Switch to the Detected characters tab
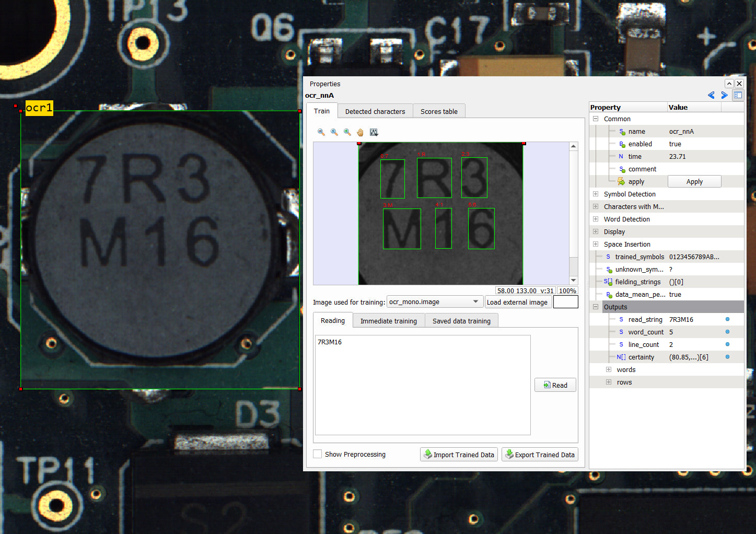The width and height of the screenshot is (756, 534). coord(375,111)
